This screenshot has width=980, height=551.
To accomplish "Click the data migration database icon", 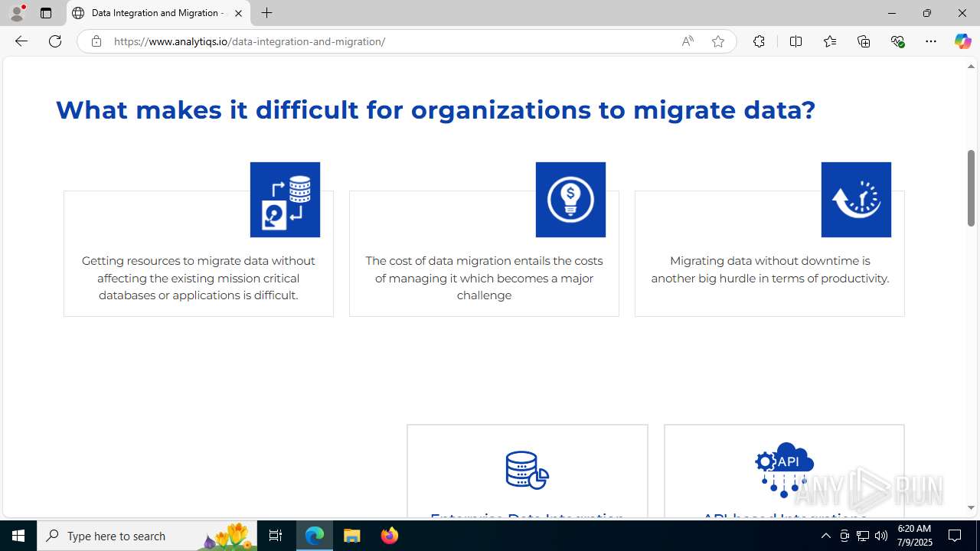I will (285, 200).
